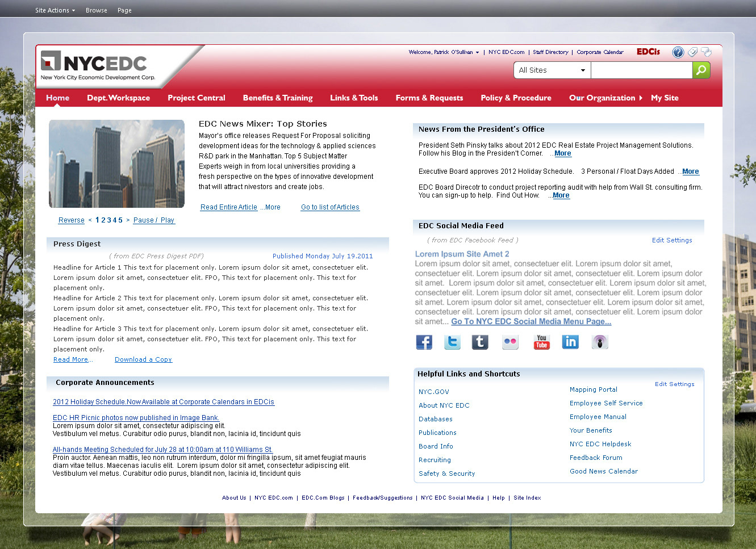The height and width of the screenshot is (549, 756).
Task: Click Go to list of Articles link
Action: [x=330, y=207]
